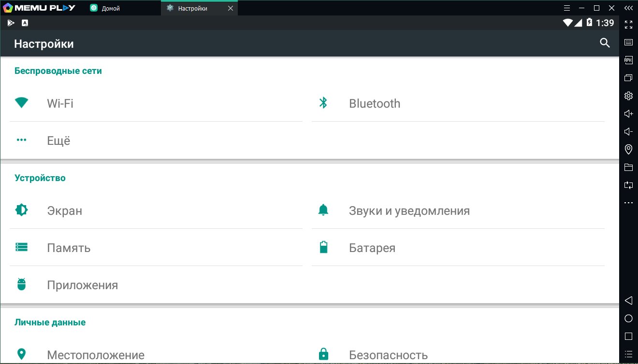This screenshot has width=638, height=364.
Task: Open the search icon in Настройки header
Action: click(x=605, y=43)
